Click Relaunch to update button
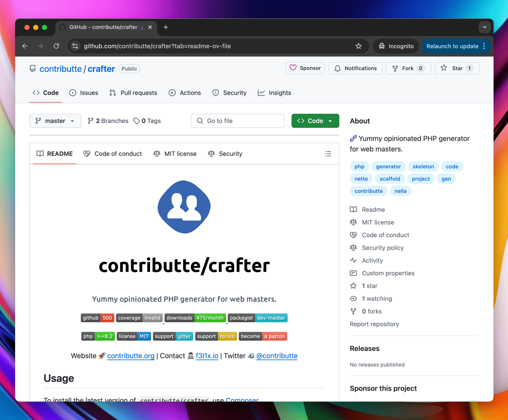Image resolution: width=508 pixels, height=420 pixels. 452,46
